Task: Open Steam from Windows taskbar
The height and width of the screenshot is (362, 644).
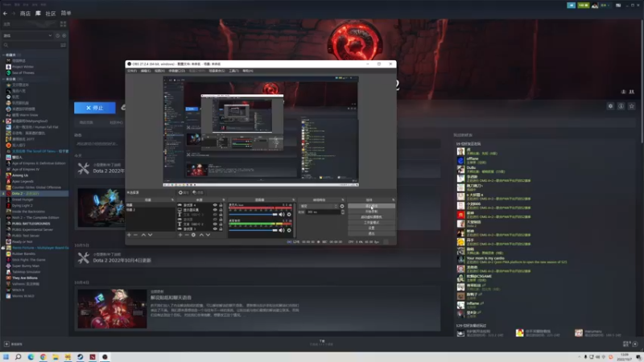Action: pos(80,356)
